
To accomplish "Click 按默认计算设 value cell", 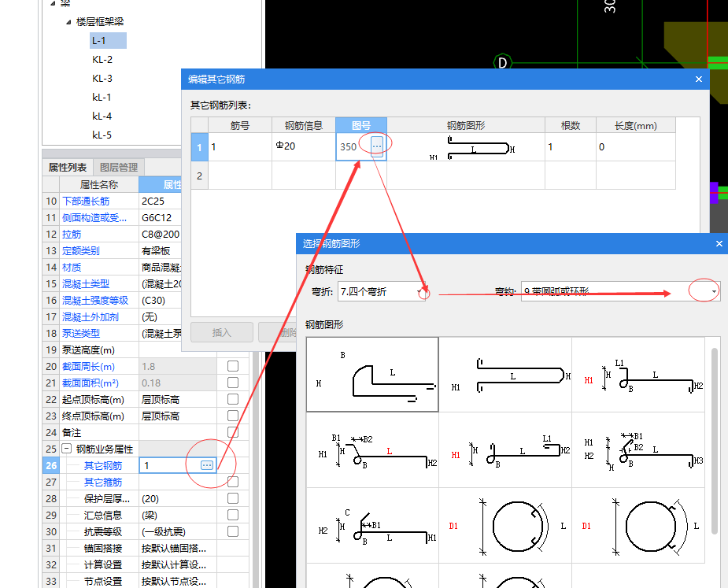I will tap(178, 564).
